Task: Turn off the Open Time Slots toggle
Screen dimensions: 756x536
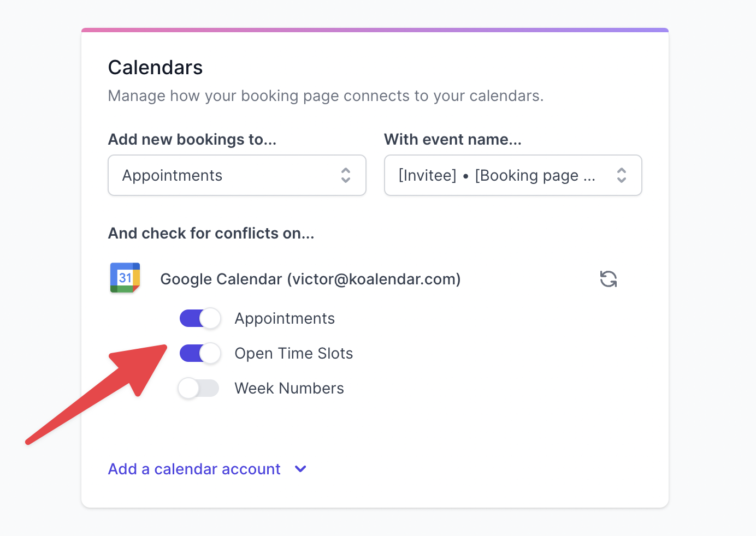Action: click(200, 353)
